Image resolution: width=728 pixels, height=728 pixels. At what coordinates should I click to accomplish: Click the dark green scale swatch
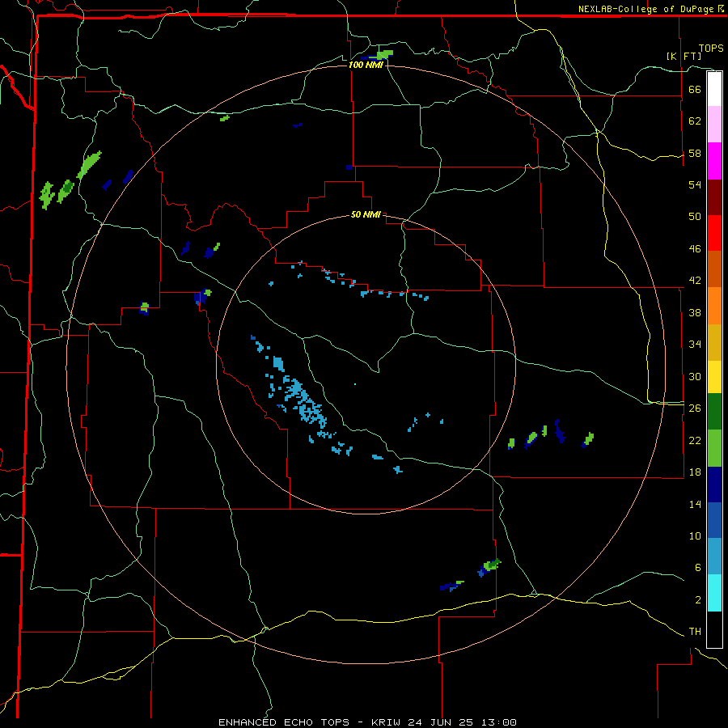tap(714, 412)
